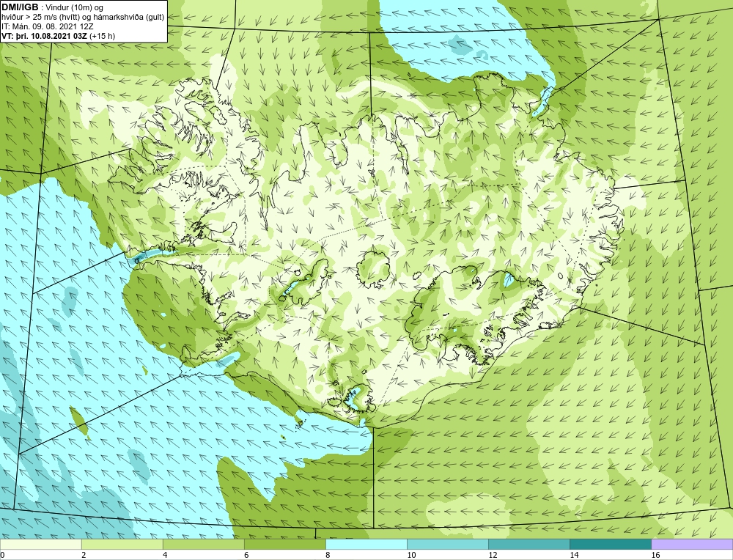Click the legend label "14"
733x560 pixels.
(x=574, y=555)
